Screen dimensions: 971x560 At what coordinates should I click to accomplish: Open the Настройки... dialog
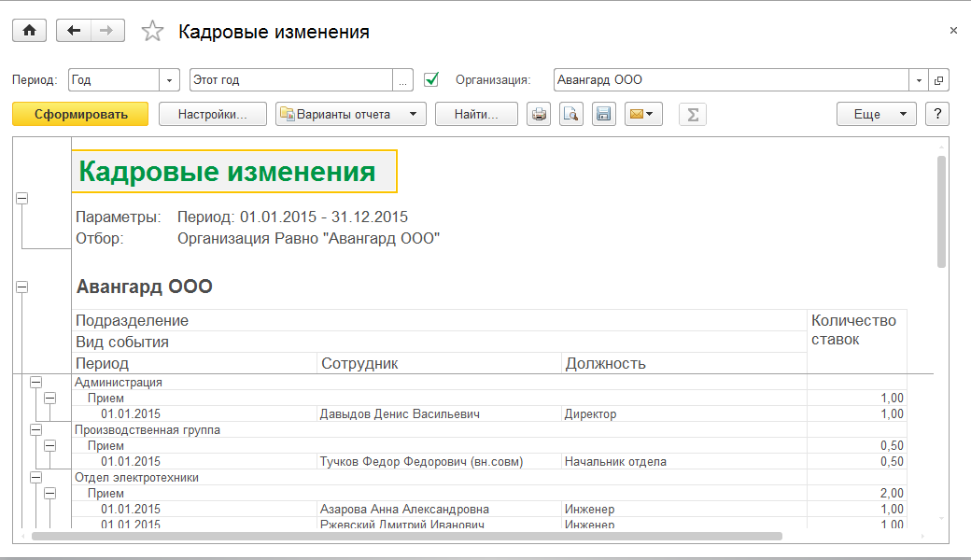(213, 114)
